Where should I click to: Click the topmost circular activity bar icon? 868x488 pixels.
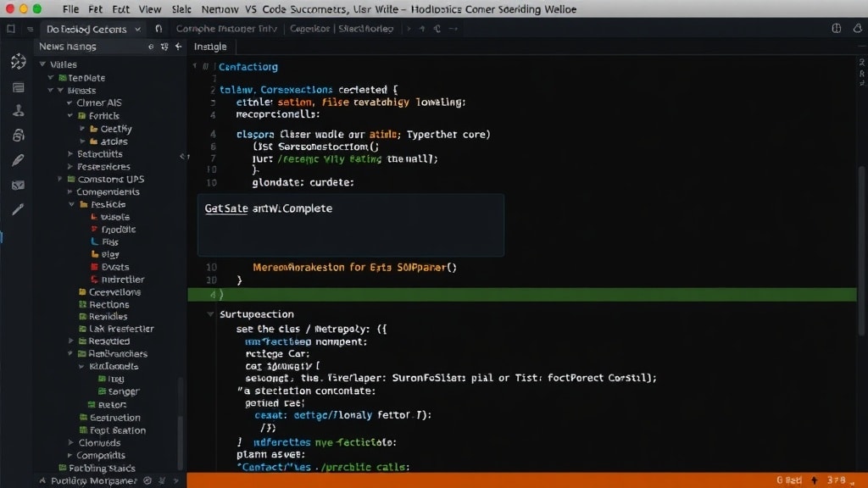(18, 62)
